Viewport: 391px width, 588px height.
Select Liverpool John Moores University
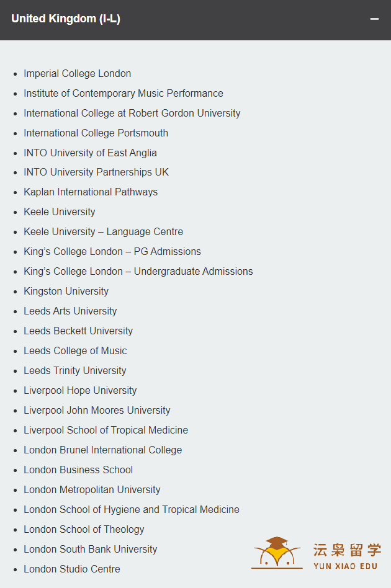tap(97, 411)
